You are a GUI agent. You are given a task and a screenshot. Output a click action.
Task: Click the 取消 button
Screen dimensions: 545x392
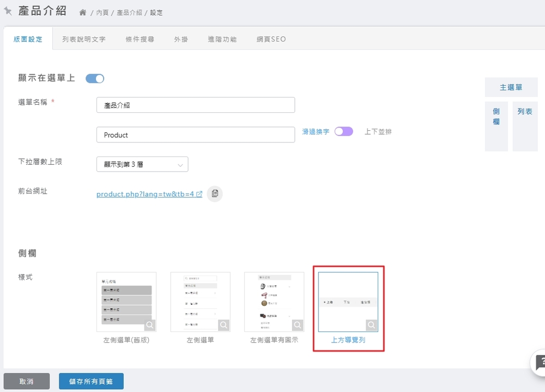point(27,382)
